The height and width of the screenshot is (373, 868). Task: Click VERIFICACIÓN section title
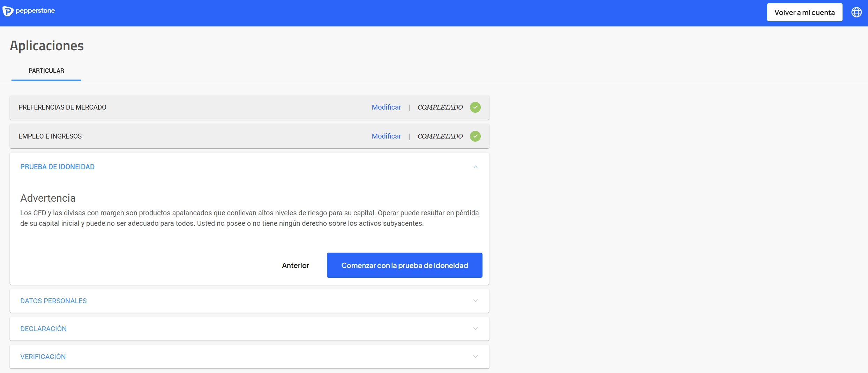point(43,357)
